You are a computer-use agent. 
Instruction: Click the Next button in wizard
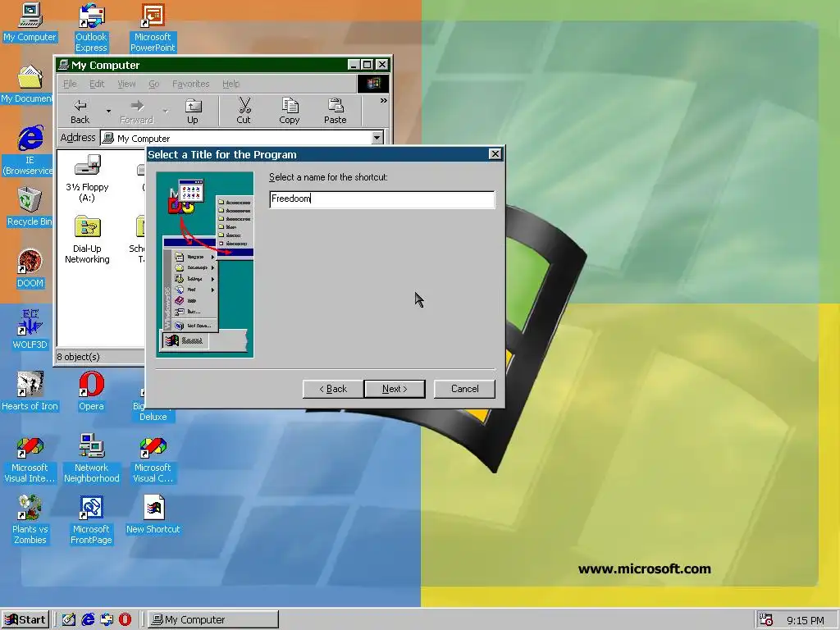[395, 389]
